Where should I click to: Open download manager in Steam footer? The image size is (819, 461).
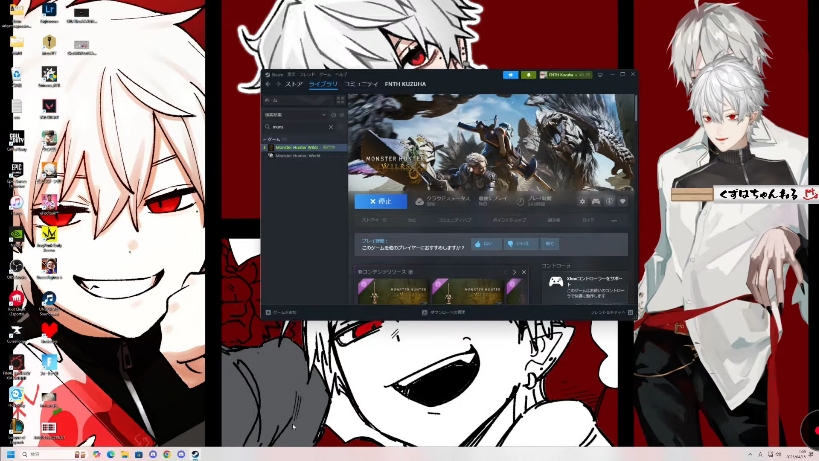pyautogui.click(x=443, y=312)
